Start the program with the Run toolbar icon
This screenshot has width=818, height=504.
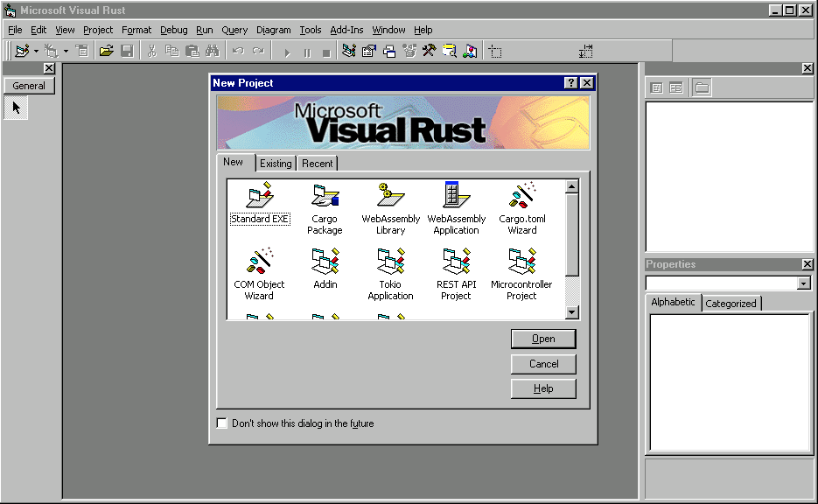click(x=287, y=50)
